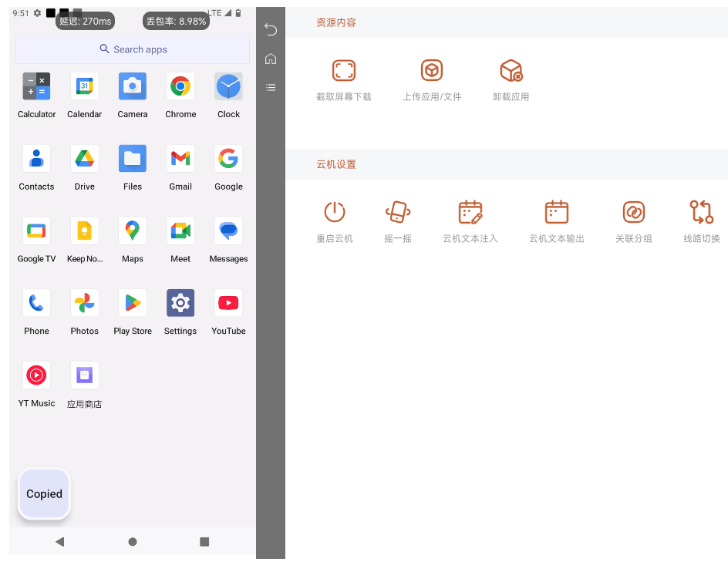728x562 pixels.
Task: Open the 应用商店 app store
Action: click(x=85, y=375)
